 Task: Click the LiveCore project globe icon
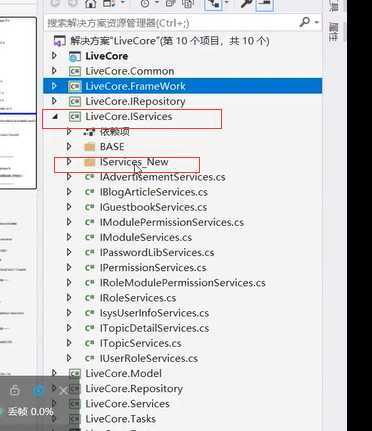[x=75, y=56]
